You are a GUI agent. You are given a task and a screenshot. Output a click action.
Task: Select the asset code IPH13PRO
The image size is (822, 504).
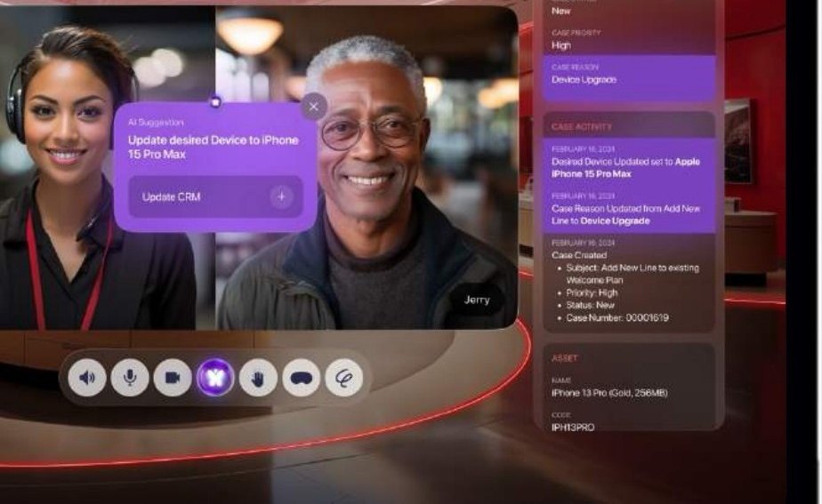(x=573, y=428)
